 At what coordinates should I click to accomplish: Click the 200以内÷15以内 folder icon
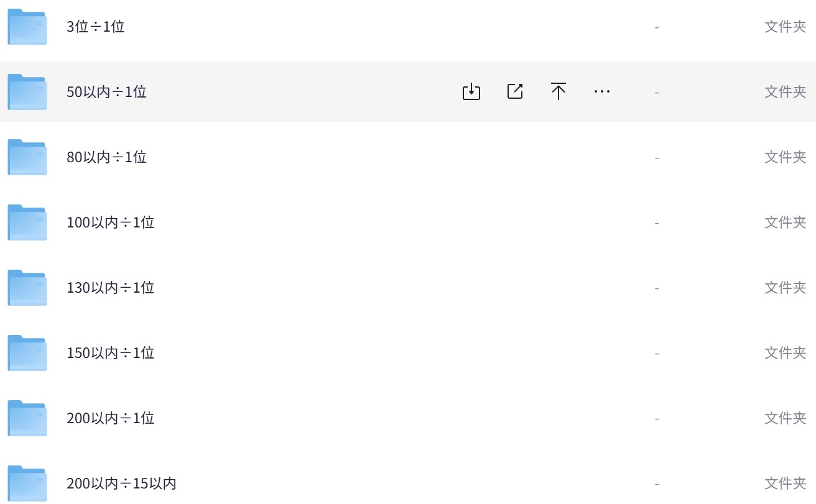pyautogui.click(x=27, y=483)
